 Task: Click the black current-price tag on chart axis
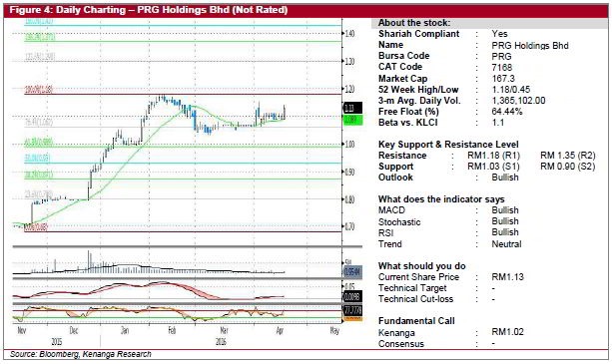click(x=352, y=108)
